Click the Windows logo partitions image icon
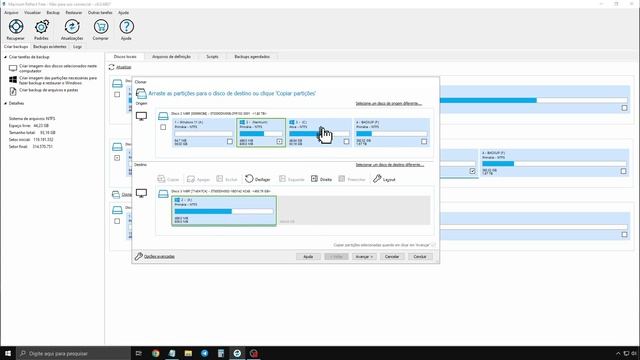640x360 pixels. click(x=13, y=80)
